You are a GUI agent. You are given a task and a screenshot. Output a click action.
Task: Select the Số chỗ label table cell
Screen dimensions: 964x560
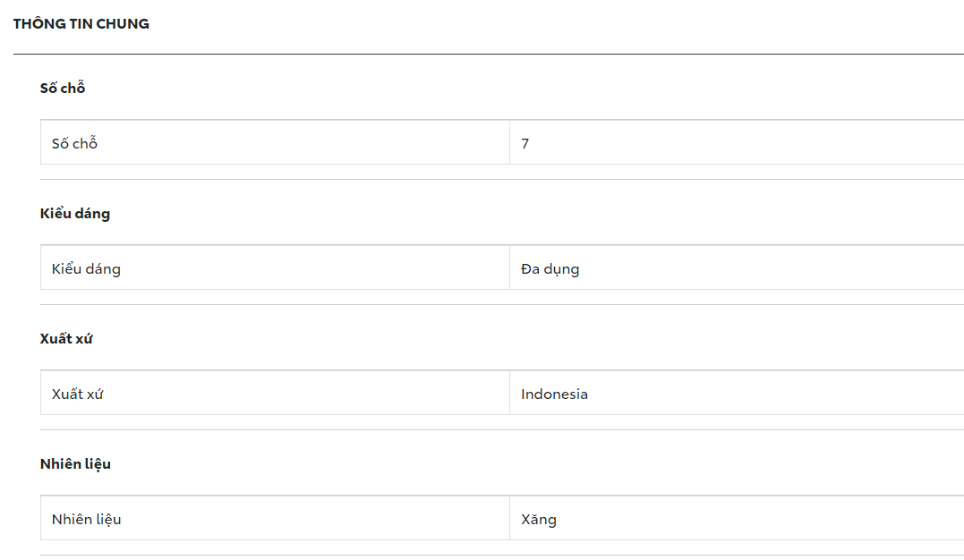[274, 143]
